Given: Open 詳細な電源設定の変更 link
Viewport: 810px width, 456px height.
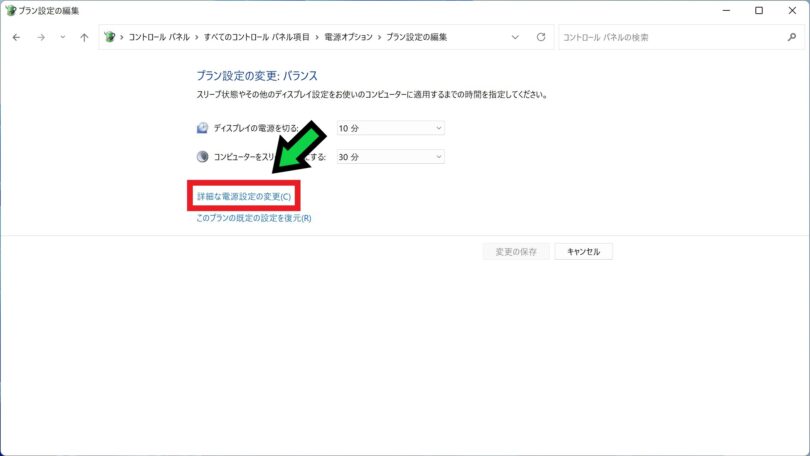Looking at the screenshot, I should point(244,197).
